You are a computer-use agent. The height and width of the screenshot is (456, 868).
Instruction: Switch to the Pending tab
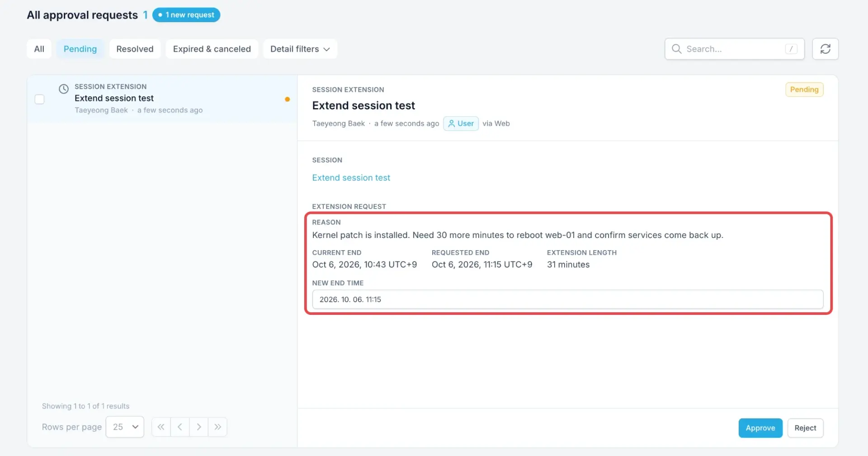pos(80,49)
